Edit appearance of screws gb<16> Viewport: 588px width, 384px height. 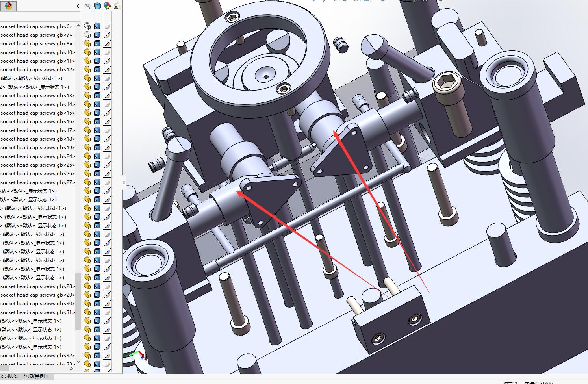click(x=107, y=122)
